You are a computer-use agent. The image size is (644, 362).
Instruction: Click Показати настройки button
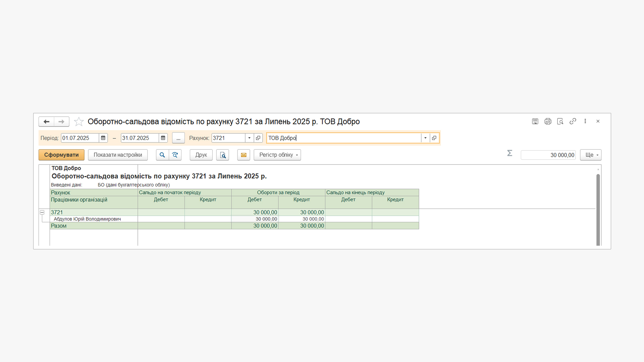click(118, 155)
